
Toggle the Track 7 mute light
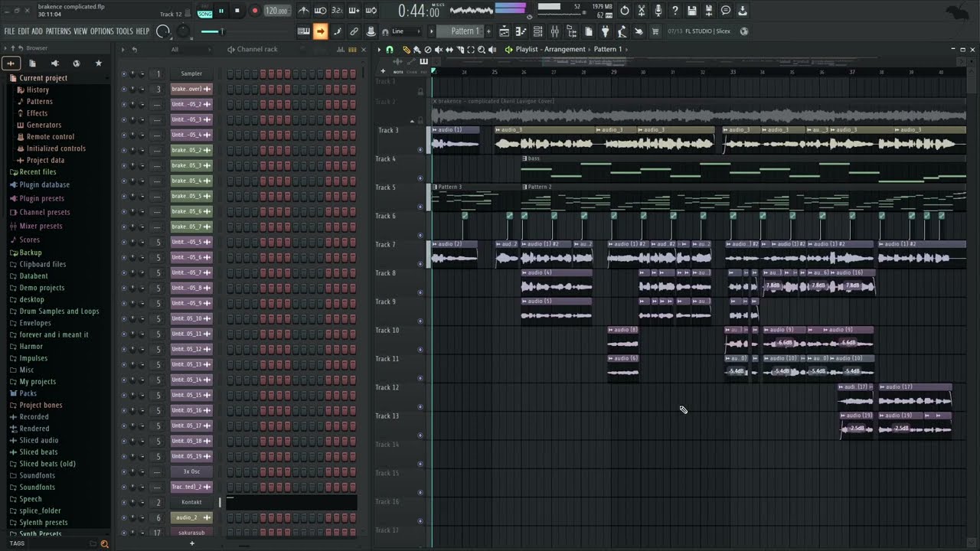pos(420,264)
